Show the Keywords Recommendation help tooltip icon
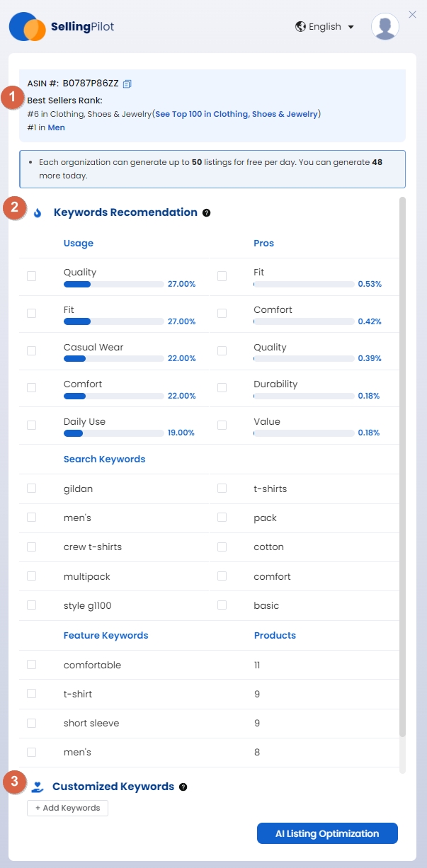The width and height of the screenshot is (427, 868). click(207, 212)
